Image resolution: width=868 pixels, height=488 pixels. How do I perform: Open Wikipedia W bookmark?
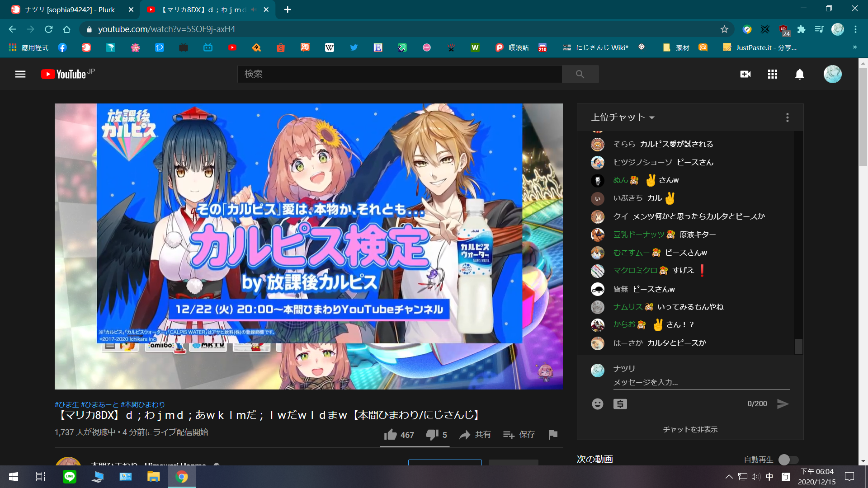point(330,47)
